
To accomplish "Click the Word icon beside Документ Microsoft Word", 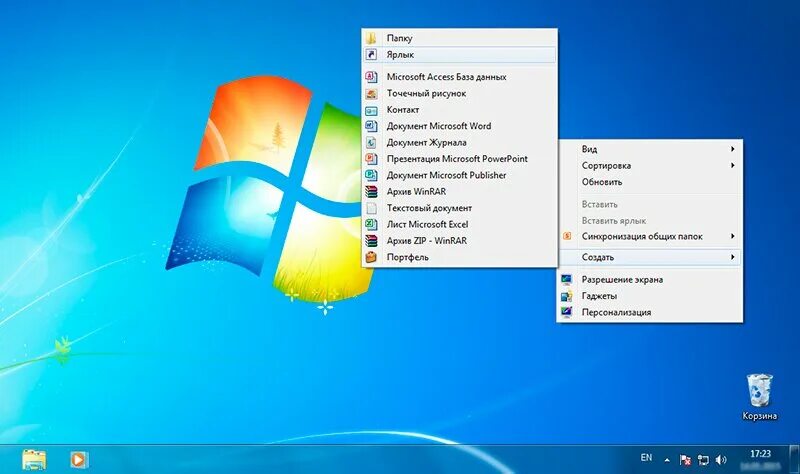I will [371, 126].
